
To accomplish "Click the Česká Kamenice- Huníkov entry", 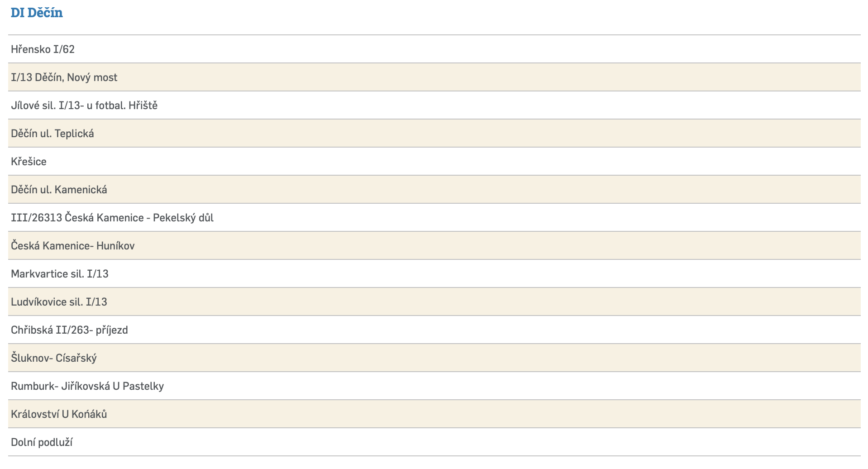I will coord(73,246).
